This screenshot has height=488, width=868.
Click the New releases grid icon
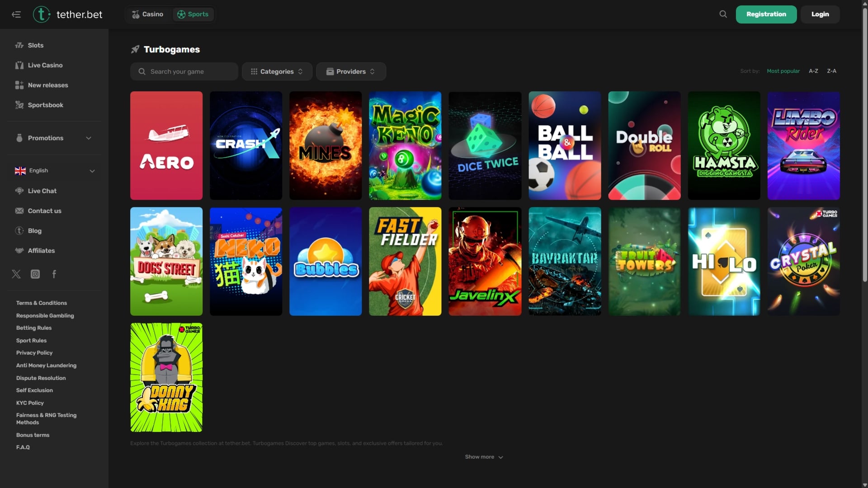click(19, 85)
